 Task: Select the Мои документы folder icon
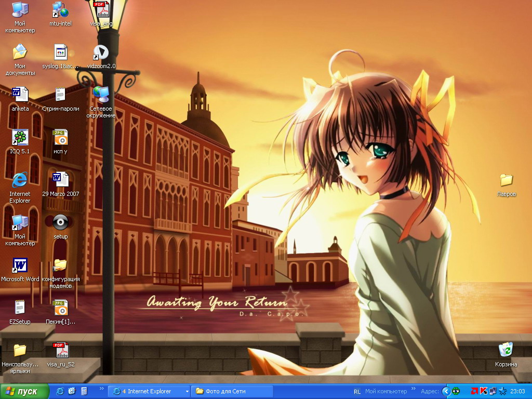pyautogui.click(x=20, y=60)
